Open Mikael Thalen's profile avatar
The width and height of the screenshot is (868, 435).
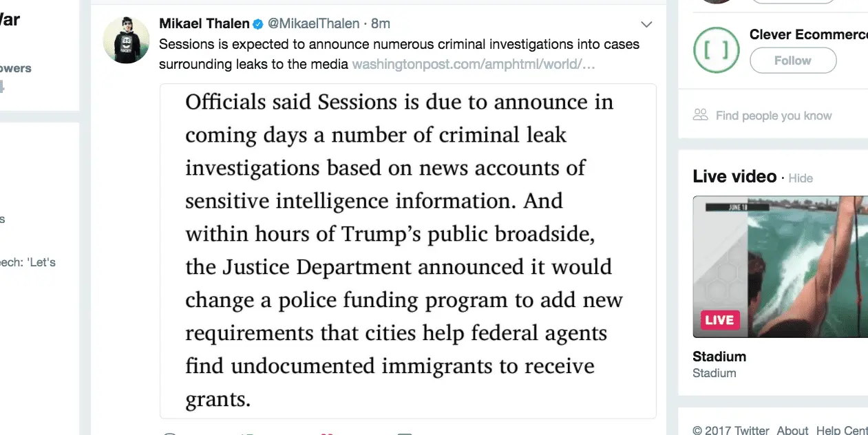coord(126,41)
